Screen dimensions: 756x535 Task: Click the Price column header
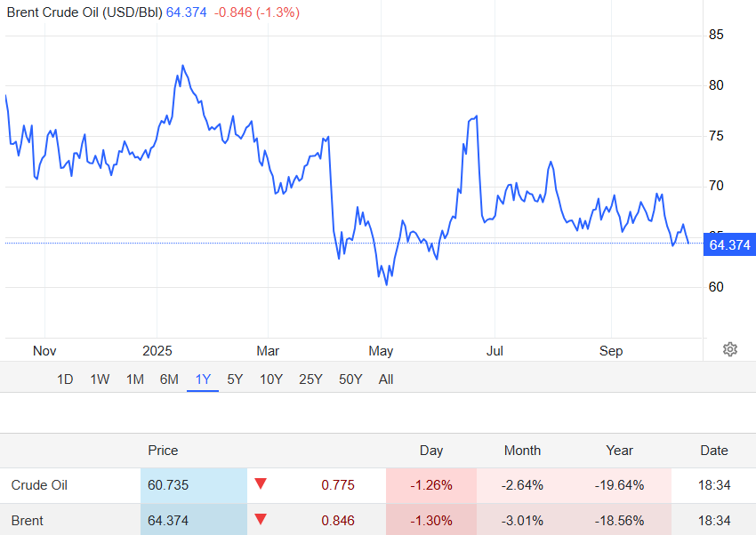163,451
